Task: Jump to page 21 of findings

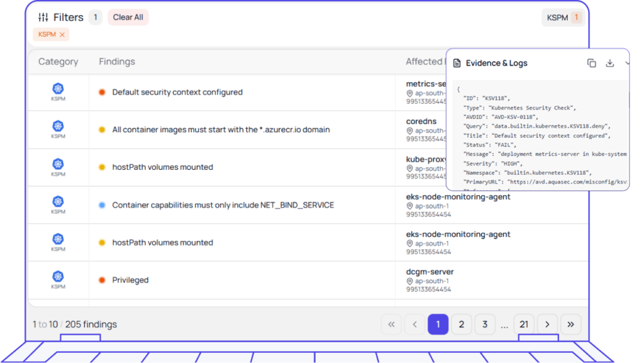Action: tap(523, 325)
